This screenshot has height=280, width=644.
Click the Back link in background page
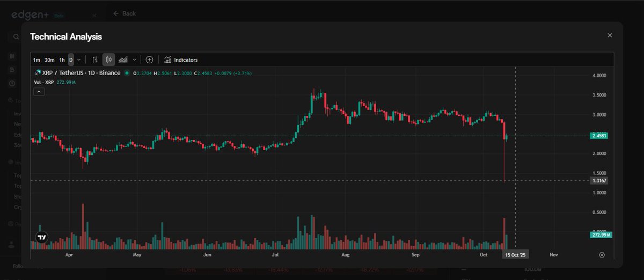(x=125, y=13)
